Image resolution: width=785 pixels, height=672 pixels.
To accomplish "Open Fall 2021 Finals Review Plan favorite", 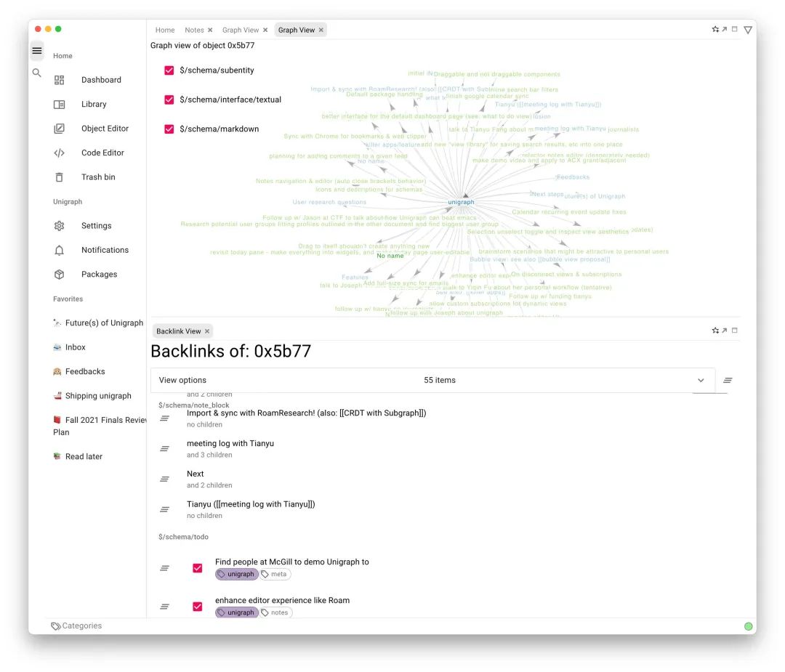I will pyautogui.click(x=99, y=426).
